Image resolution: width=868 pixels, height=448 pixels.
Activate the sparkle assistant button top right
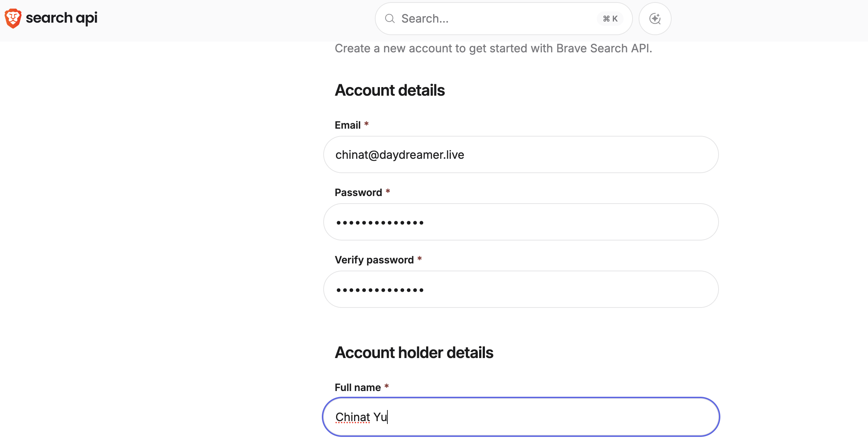[655, 19]
